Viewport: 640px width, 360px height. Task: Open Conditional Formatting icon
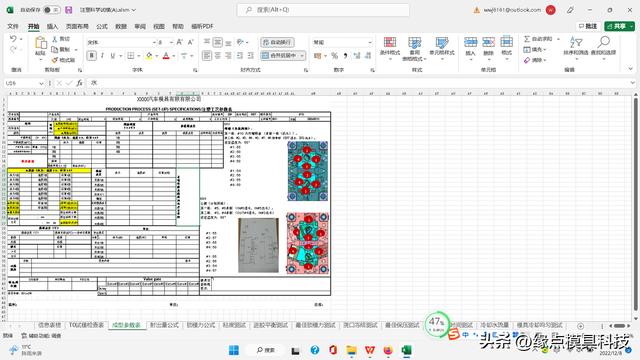[x=390, y=42]
